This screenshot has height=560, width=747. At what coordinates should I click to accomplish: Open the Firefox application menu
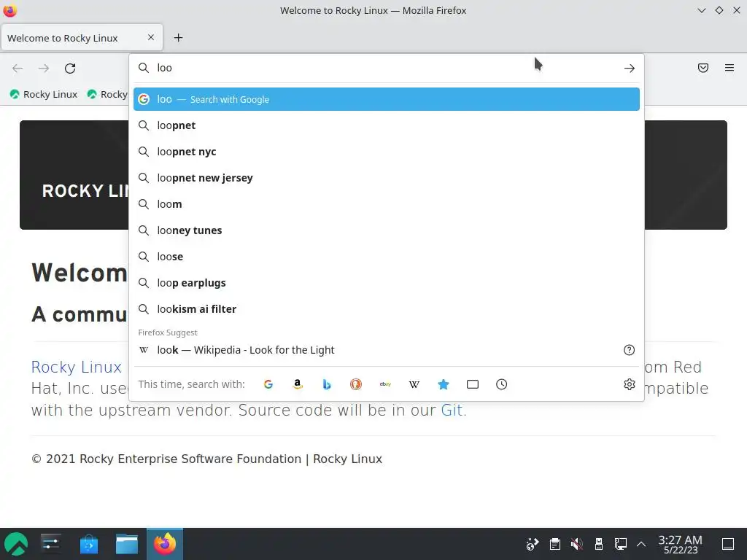[x=729, y=68]
